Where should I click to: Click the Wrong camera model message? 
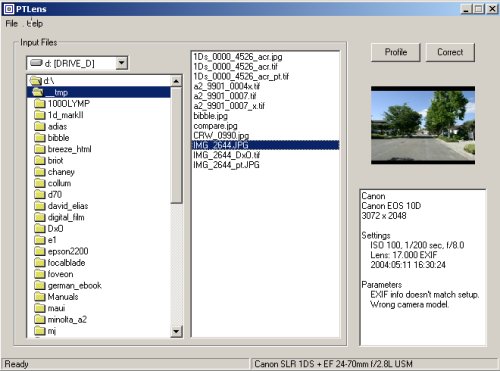410,304
